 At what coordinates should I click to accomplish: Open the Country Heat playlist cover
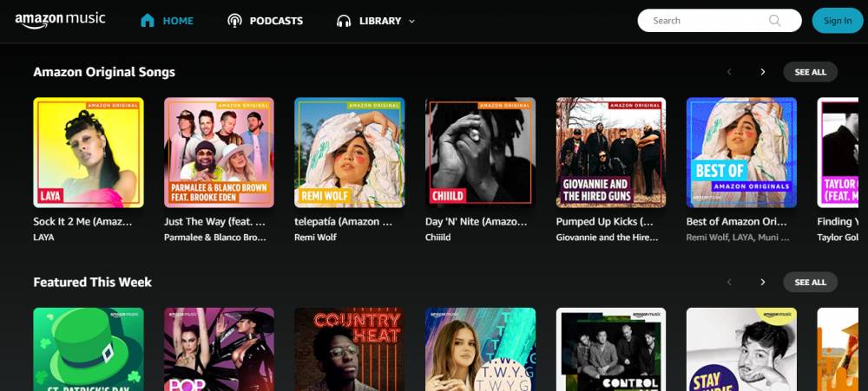[349, 349]
